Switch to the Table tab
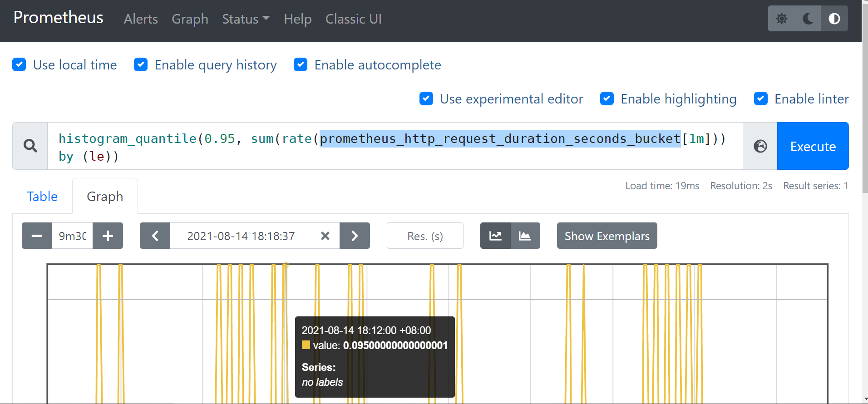 (x=42, y=196)
